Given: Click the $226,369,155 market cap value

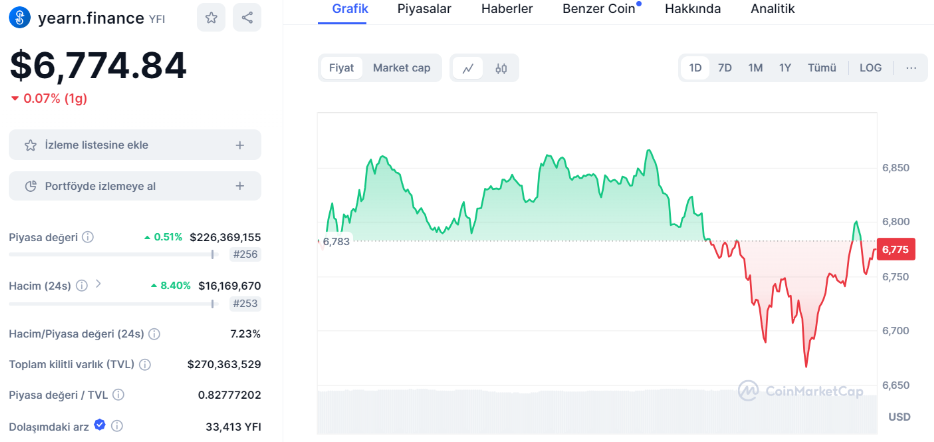Looking at the screenshot, I should click(225, 237).
